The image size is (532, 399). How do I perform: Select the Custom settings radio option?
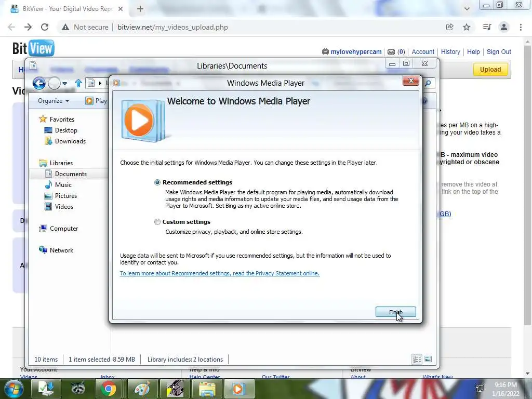point(157,222)
